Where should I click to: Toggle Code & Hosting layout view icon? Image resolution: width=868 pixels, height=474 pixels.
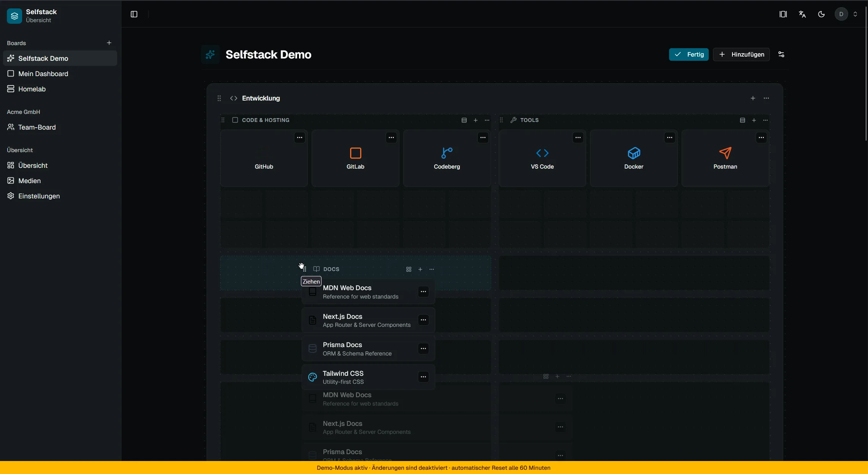pos(464,120)
